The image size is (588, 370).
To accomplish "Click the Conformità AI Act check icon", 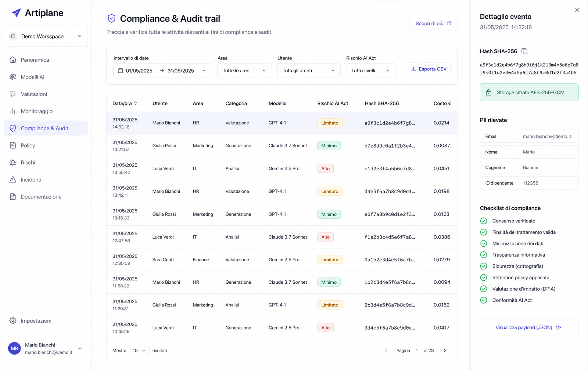I will (484, 300).
